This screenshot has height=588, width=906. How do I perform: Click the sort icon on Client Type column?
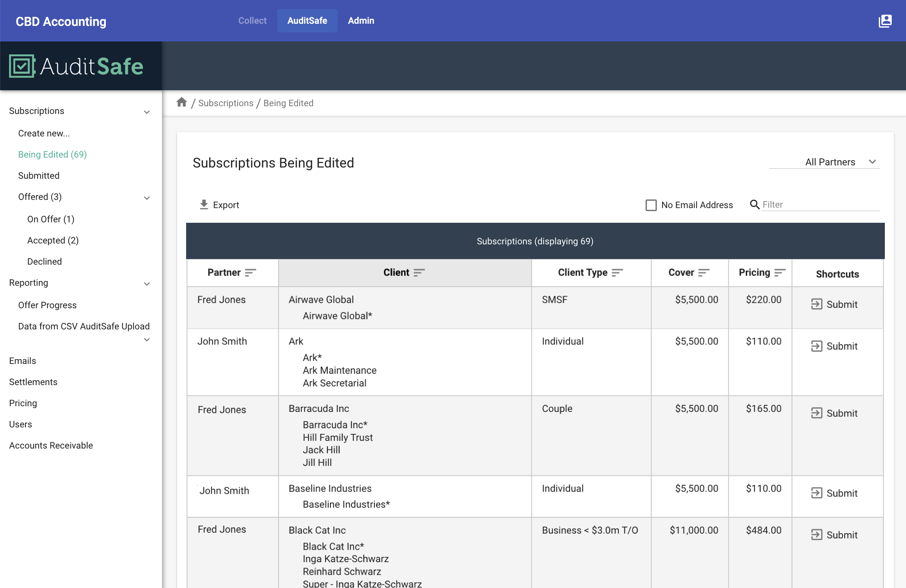[618, 272]
